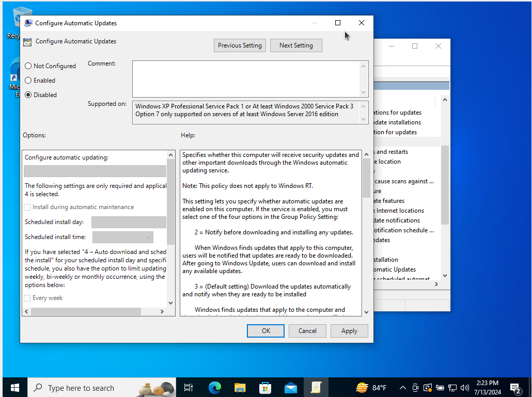Click Options panel scroll right arrow
This screenshot has height=397, width=532.
pos(162,311)
